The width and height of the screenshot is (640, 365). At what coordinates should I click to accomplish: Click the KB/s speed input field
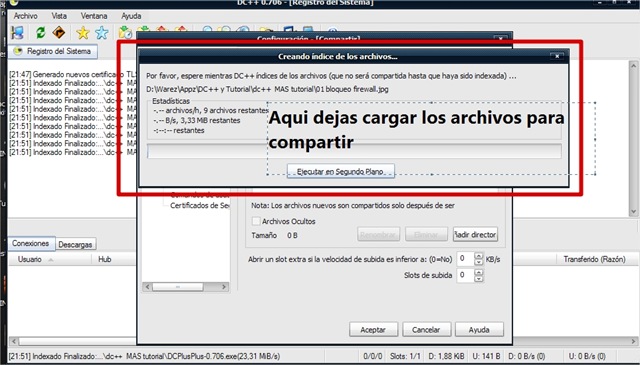(465, 259)
